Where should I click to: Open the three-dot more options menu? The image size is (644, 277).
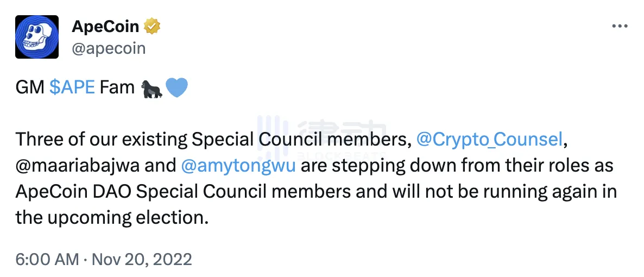[x=620, y=26]
